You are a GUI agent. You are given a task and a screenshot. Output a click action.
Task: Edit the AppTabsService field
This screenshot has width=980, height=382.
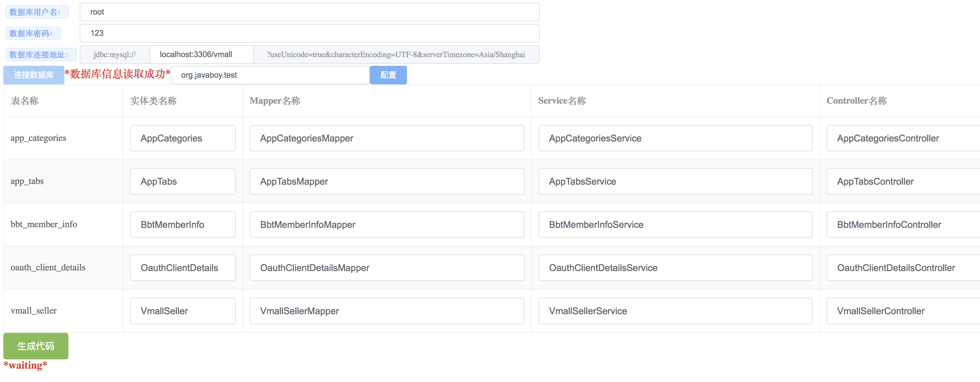675,181
